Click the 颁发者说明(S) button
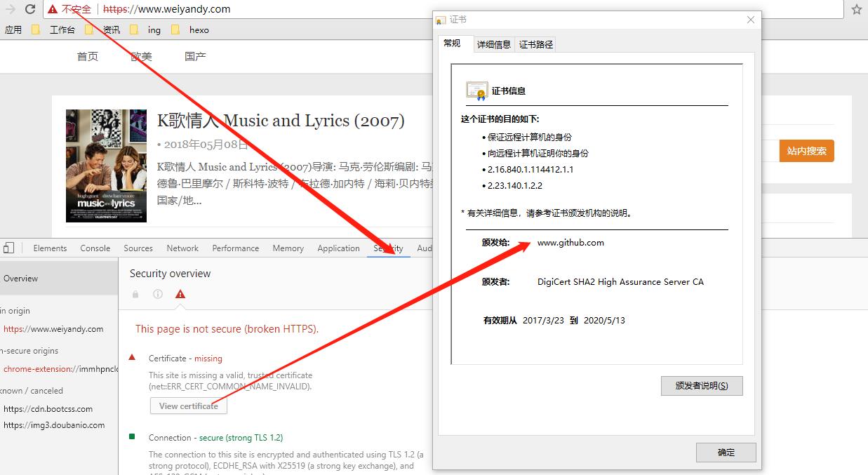868x475 pixels. pyautogui.click(x=701, y=386)
